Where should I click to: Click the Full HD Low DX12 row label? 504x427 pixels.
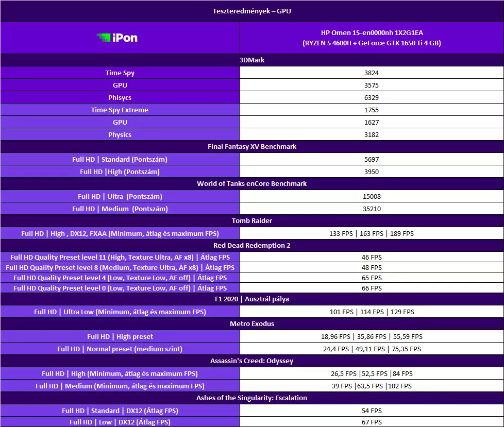(120, 422)
